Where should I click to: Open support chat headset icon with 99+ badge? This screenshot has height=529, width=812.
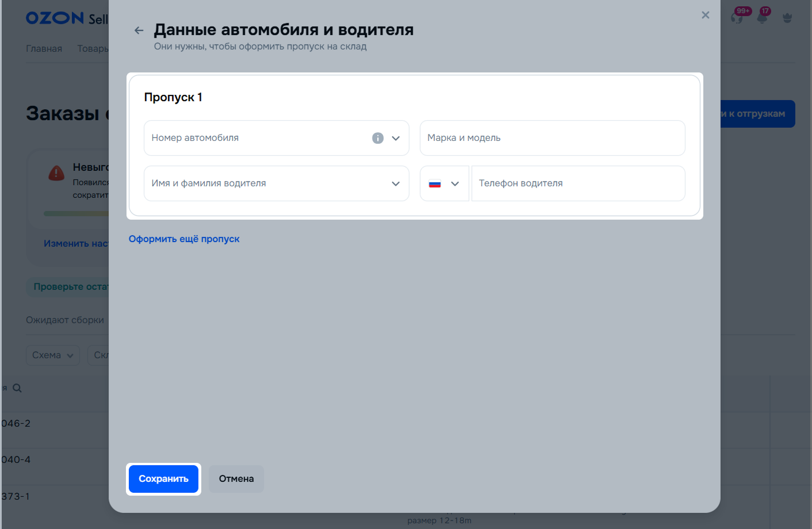pyautogui.click(x=737, y=17)
